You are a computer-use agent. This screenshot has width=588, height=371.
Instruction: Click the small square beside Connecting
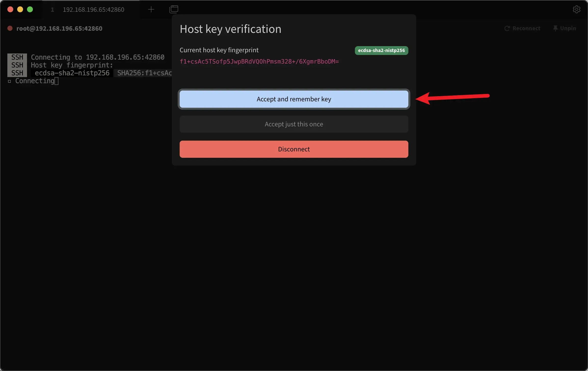click(x=10, y=81)
